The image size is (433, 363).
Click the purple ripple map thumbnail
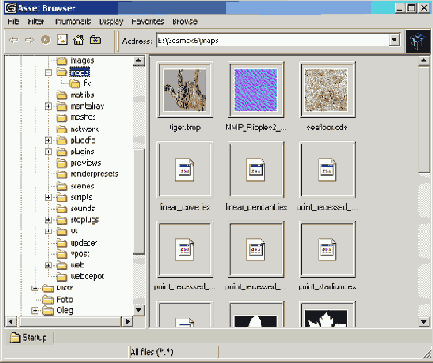(256, 90)
